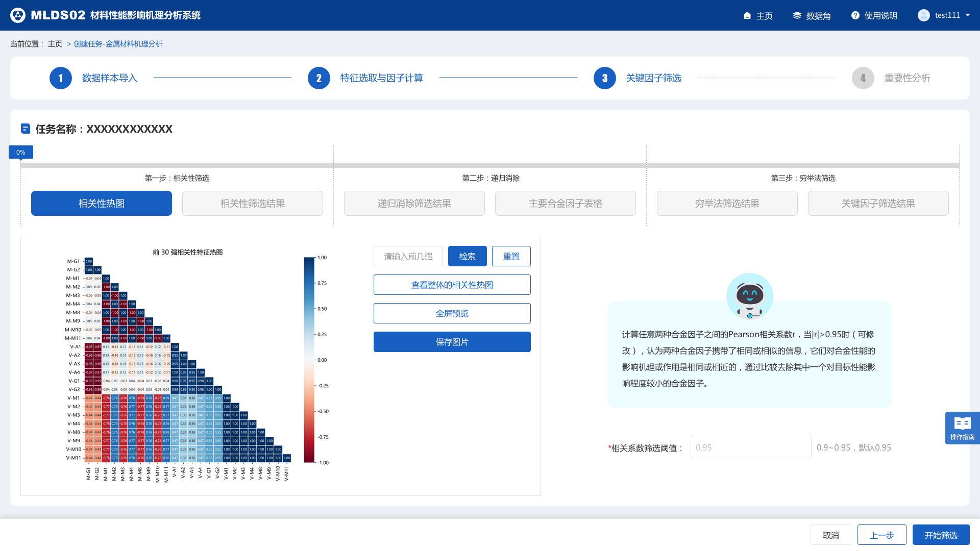This screenshot has width=980, height=551.
Task: Click the 0% progress bar marker
Action: click(21, 152)
